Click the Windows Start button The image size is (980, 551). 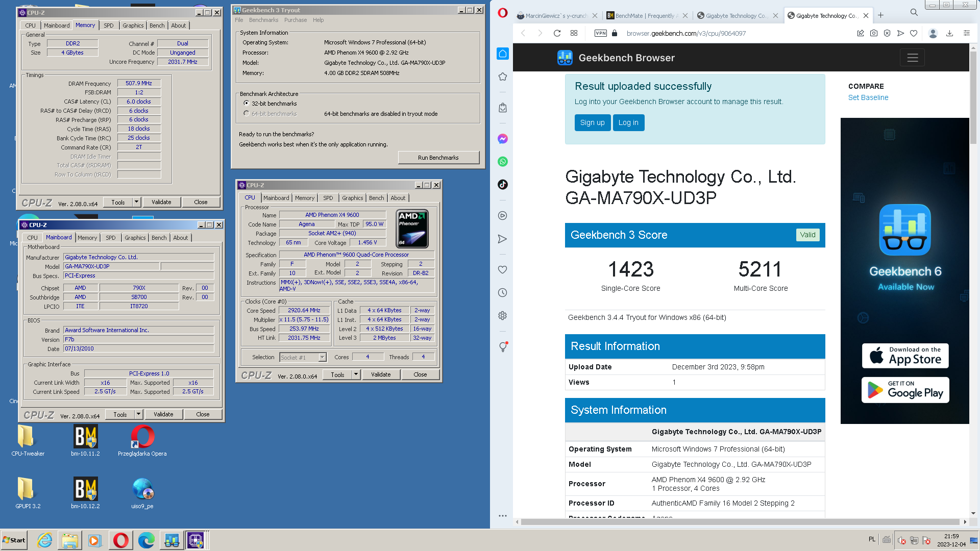point(14,540)
